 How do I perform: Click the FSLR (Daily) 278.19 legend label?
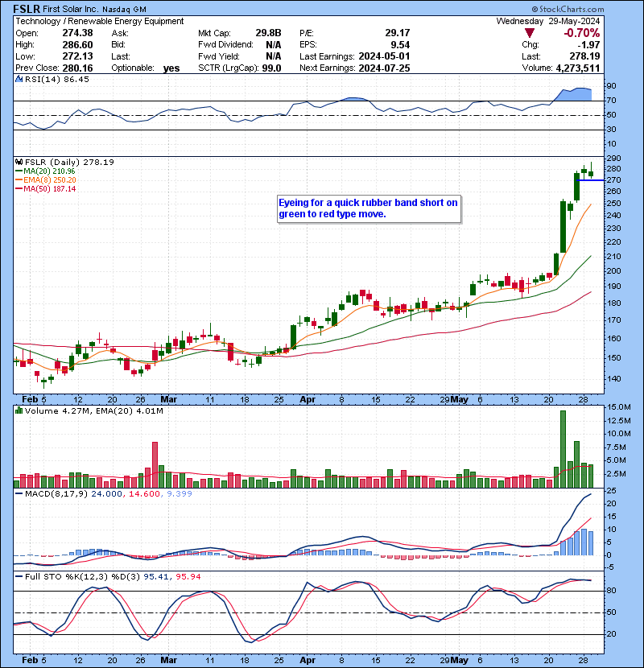point(69,162)
